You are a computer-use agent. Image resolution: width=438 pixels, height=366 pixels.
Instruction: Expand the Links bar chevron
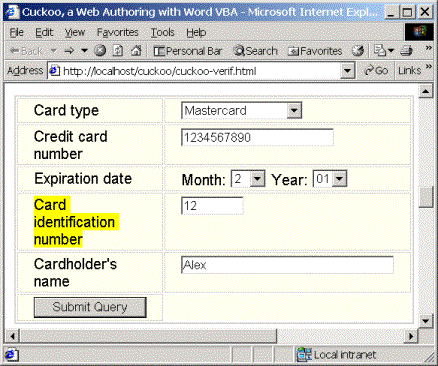point(429,67)
